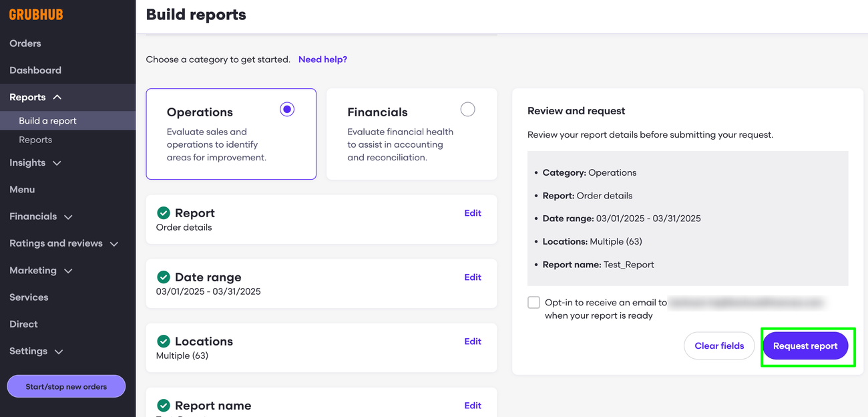Select the Operations category radio button
868x417 pixels.
[x=287, y=110]
